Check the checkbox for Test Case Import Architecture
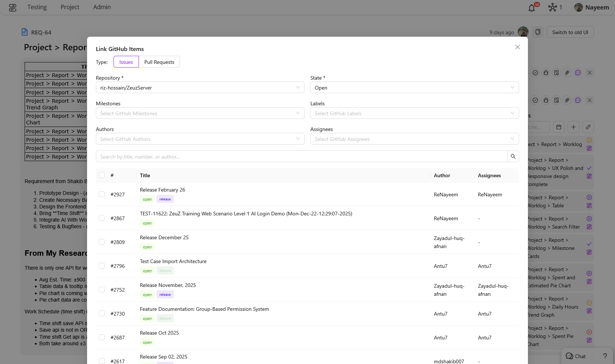 pyautogui.click(x=102, y=265)
